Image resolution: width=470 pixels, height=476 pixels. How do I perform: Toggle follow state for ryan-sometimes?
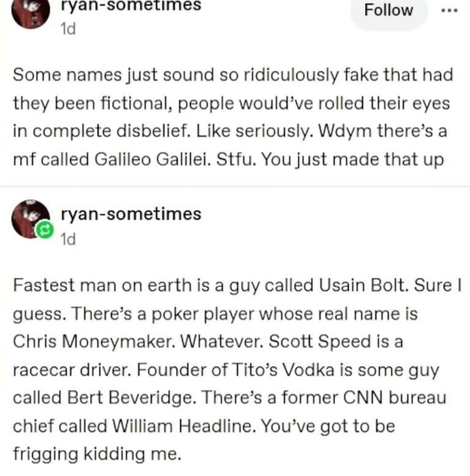pyautogui.click(x=388, y=11)
